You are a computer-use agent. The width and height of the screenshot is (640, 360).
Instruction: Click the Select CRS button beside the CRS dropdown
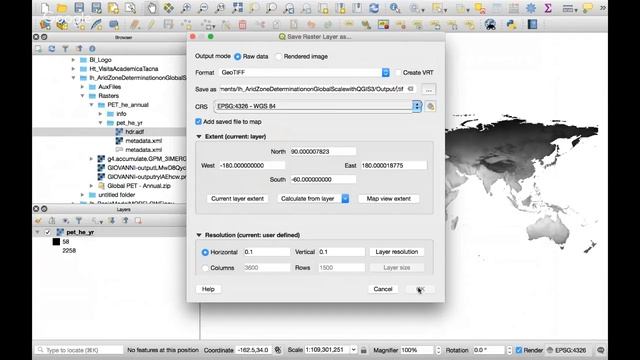click(430, 107)
